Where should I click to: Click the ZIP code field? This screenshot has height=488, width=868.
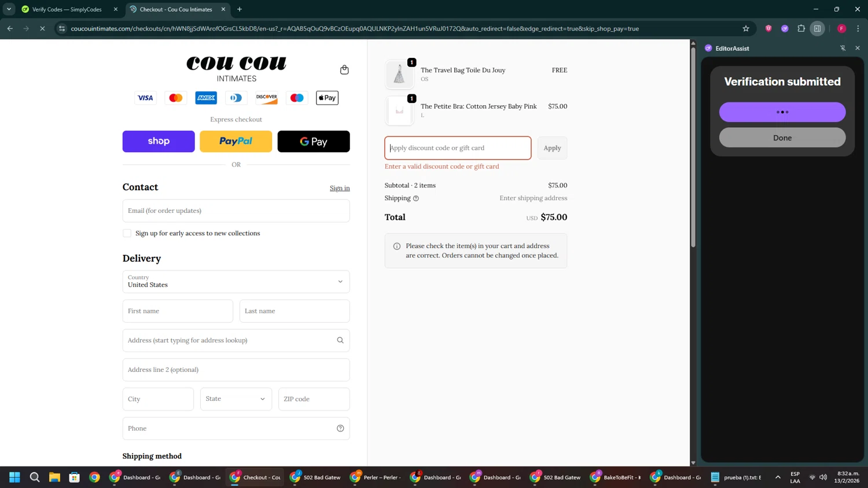pos(314,399)
